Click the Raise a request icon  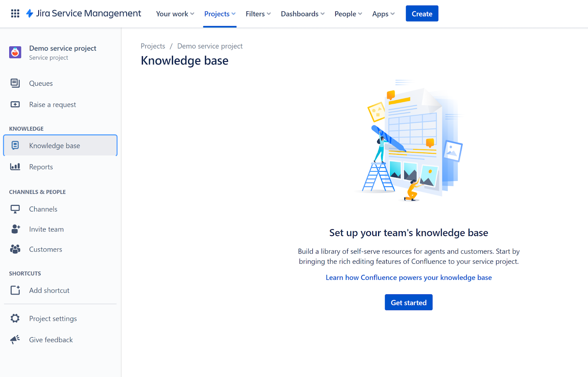[x=15, y=104]
